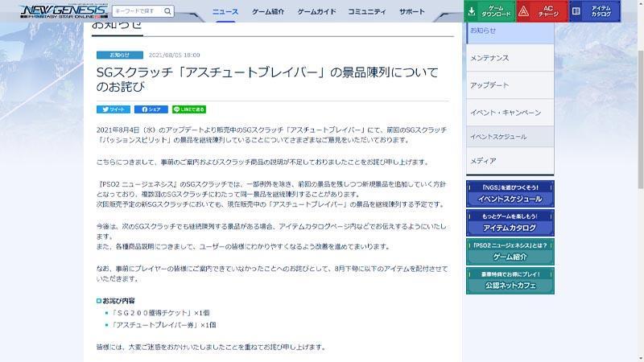The image size is (644, 362).
Task: Open the ゲーム紹介 menu item
Action: 268,11
